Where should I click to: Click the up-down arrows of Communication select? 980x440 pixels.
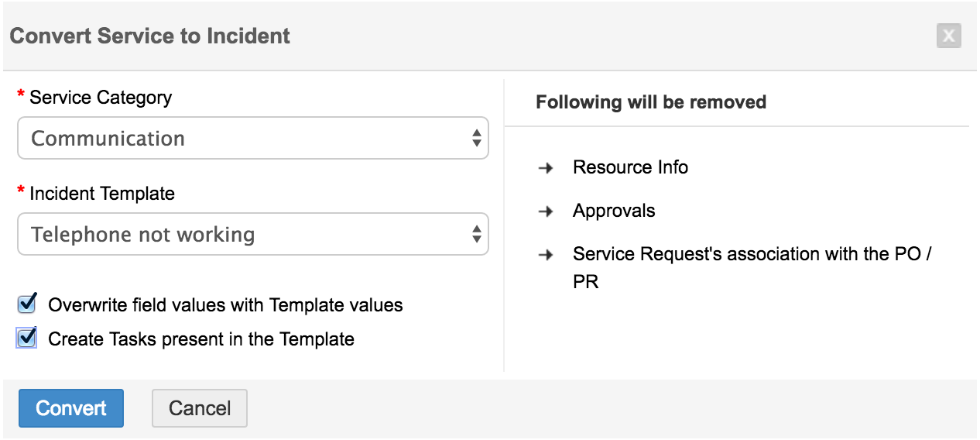477,139
